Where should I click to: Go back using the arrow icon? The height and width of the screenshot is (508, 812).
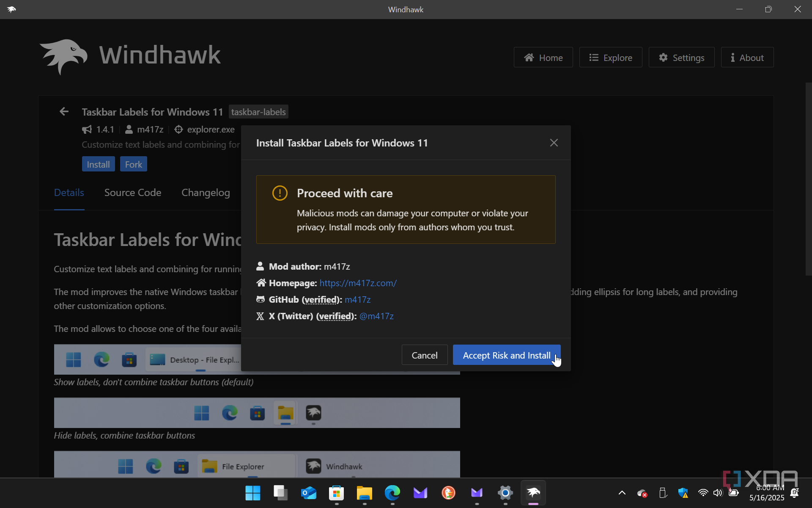click(64, 111)
